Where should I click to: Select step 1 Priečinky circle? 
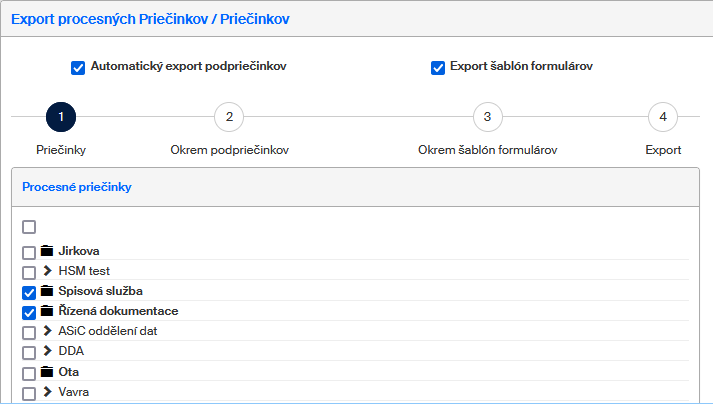[61, 117]
